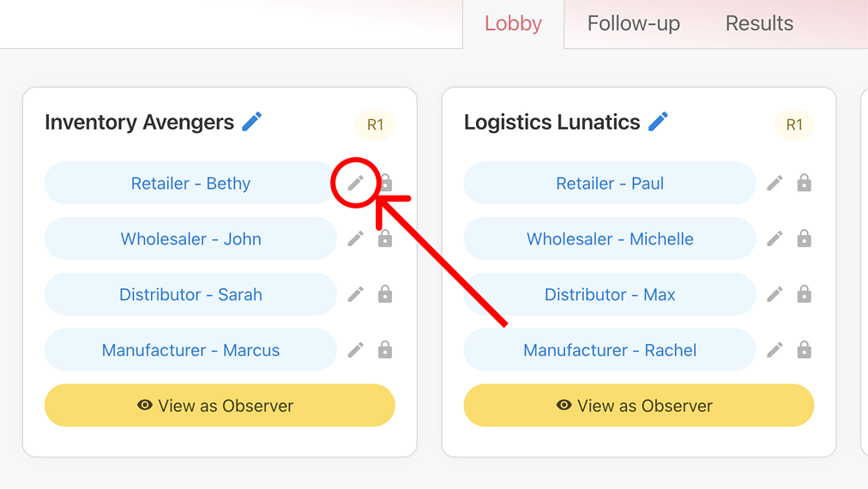Click the R1 badge on Inventory Avengers
The image size is (868, 489).
(x=375, y=125)
